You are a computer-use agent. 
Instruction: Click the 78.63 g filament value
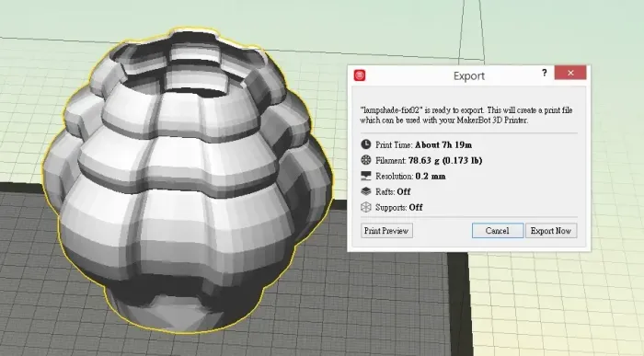click(445, 161)
